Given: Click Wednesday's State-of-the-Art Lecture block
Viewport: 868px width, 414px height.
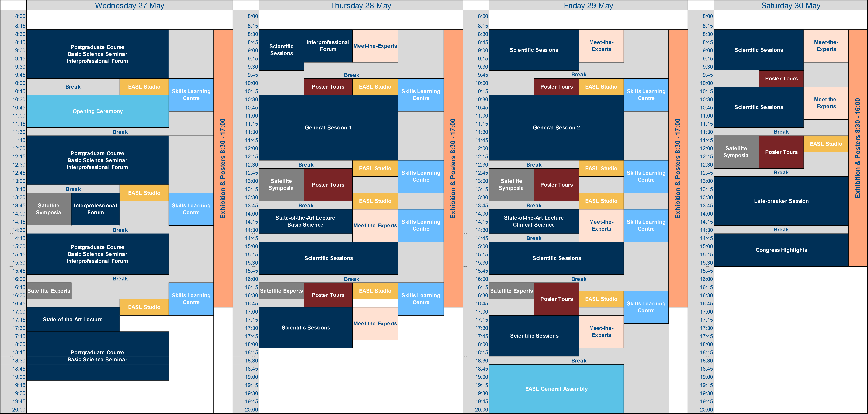Looking at the screenshot, I should click(73, 319).
